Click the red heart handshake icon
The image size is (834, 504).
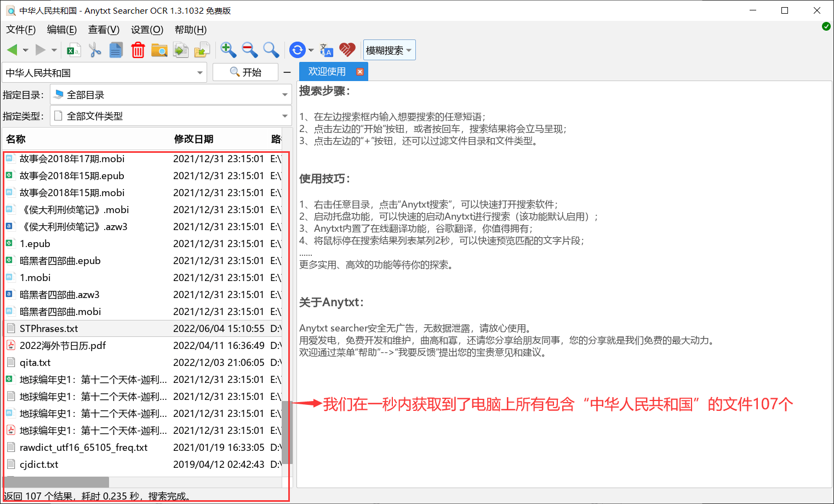point(347,50)
